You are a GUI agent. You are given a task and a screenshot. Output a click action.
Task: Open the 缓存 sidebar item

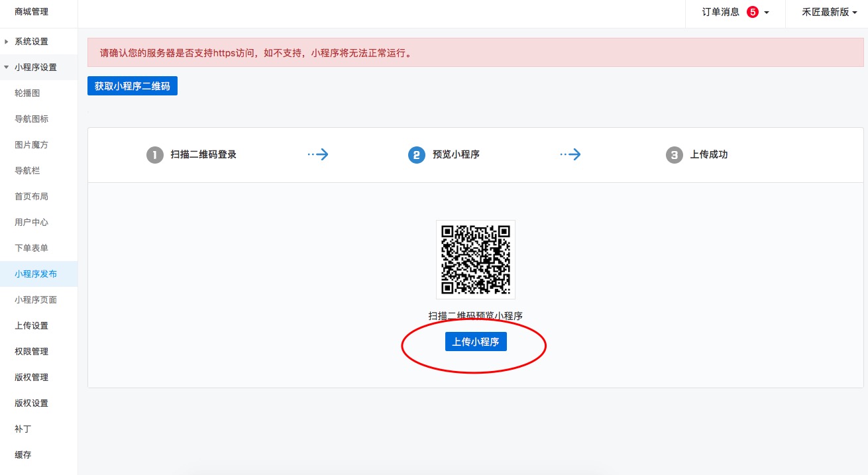(23, 455)
